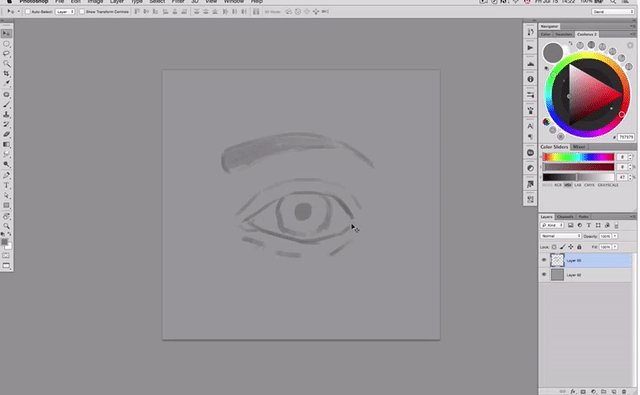Open the Layers panel flyout menu
Screen dimensions: 640x395
[x=632, y=217]
